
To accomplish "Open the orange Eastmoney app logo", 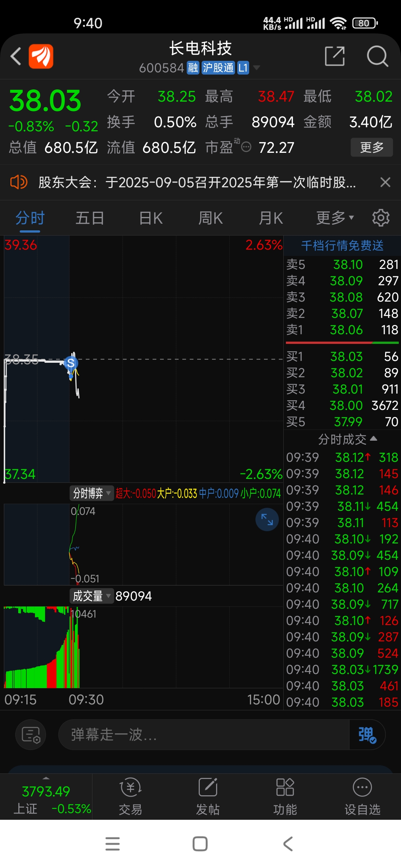I will pos(41,56).
